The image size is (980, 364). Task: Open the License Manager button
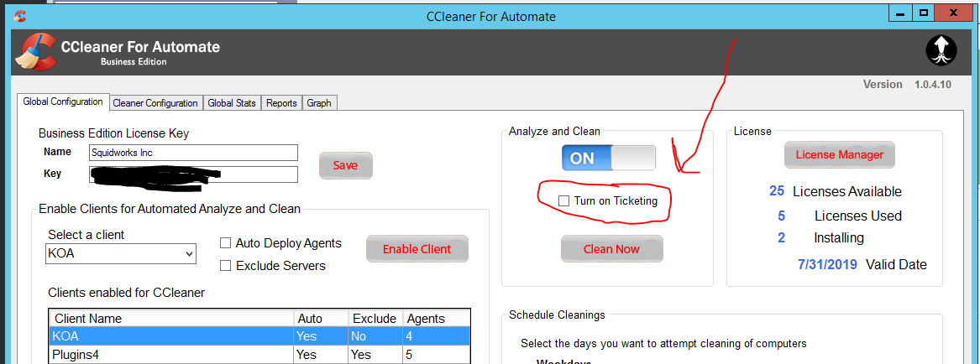[x=839, y=154]
